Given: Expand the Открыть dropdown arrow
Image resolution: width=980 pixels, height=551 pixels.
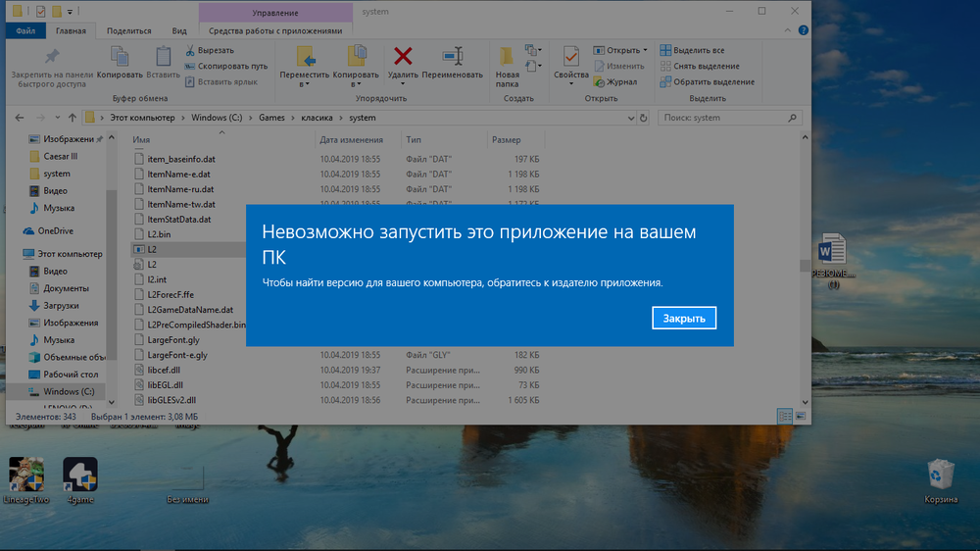Looking at the screenshot, I should (x=645, y=50).
